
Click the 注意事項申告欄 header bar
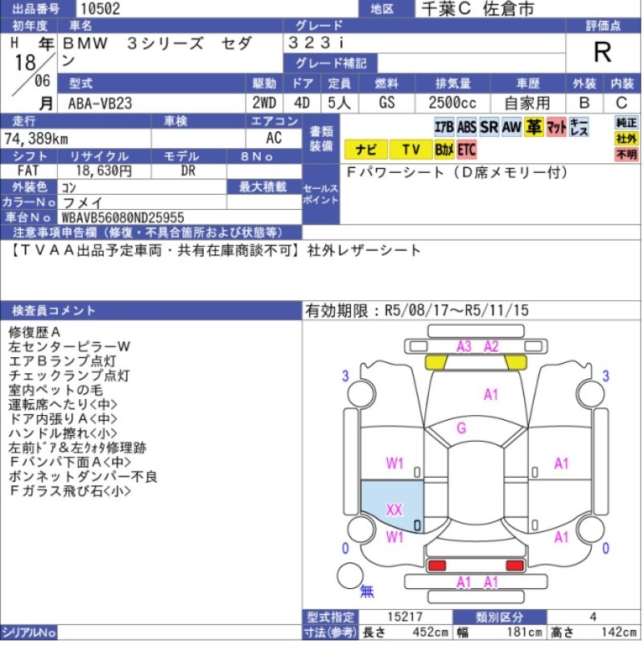[151, 232]
